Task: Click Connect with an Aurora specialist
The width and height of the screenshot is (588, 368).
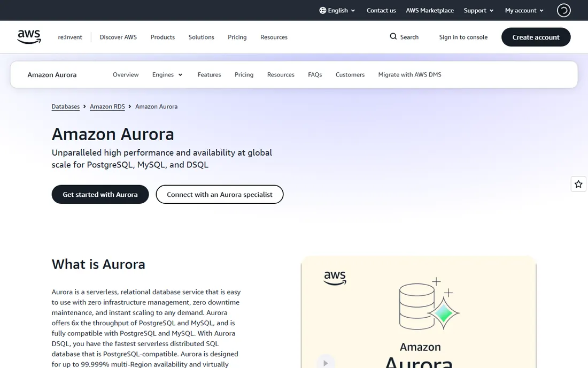Action: (219, 194)
